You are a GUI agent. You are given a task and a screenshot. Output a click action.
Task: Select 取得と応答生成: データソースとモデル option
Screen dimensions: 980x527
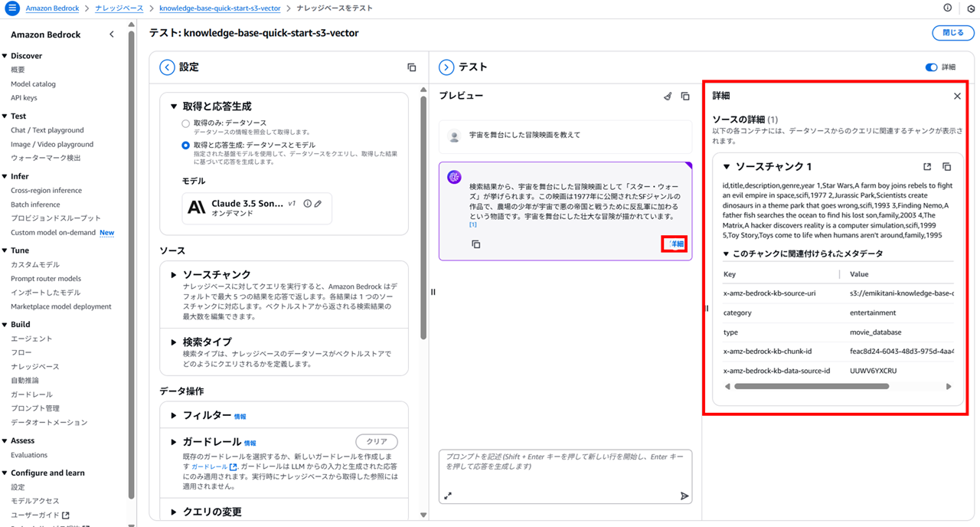pos(185,145)
